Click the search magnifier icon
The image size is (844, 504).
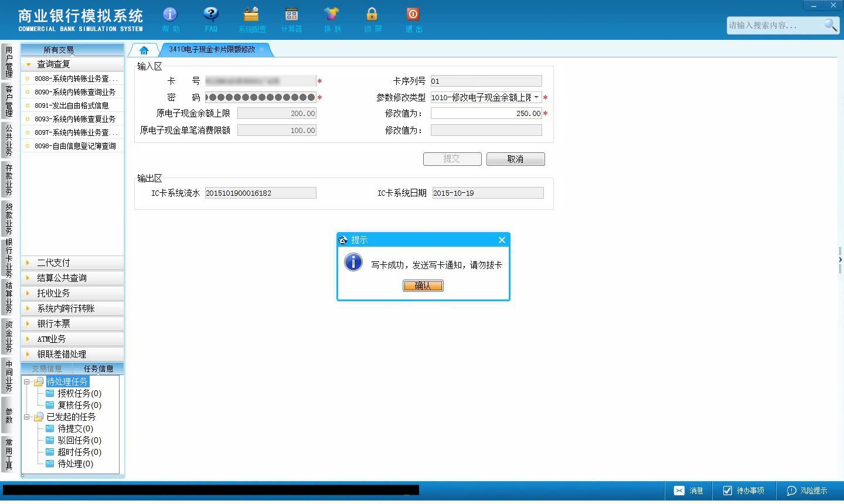point(830,25)
